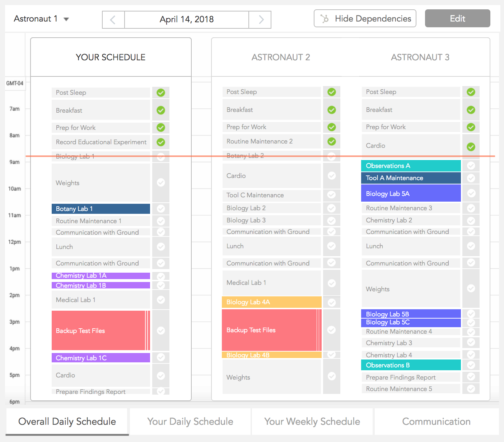
Task: Mark Astronaut 2 Medical Lab 1 complete
Action: click(x=332, y=283)
